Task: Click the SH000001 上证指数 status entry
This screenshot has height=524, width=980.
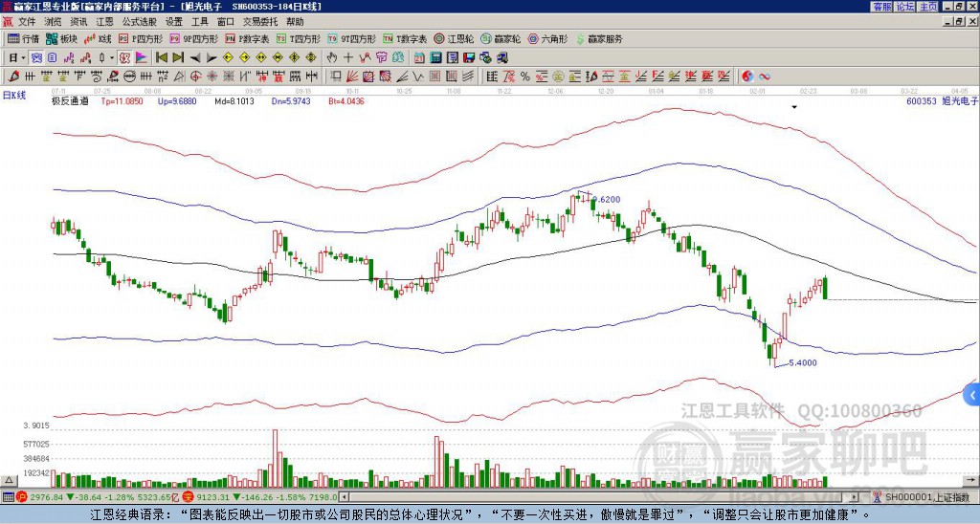Action: (x=926, y=497)
